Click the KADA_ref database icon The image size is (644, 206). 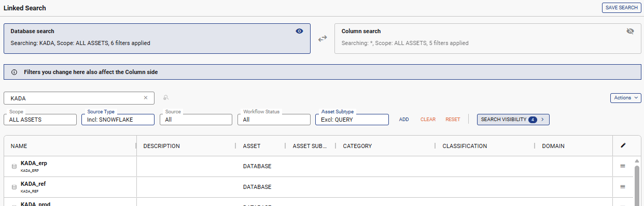(x=14, y=187)
